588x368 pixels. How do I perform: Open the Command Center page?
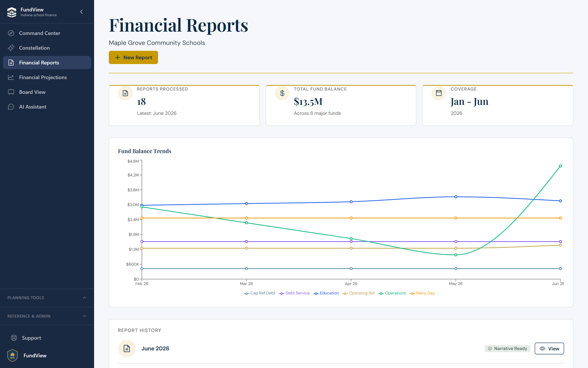47,33
